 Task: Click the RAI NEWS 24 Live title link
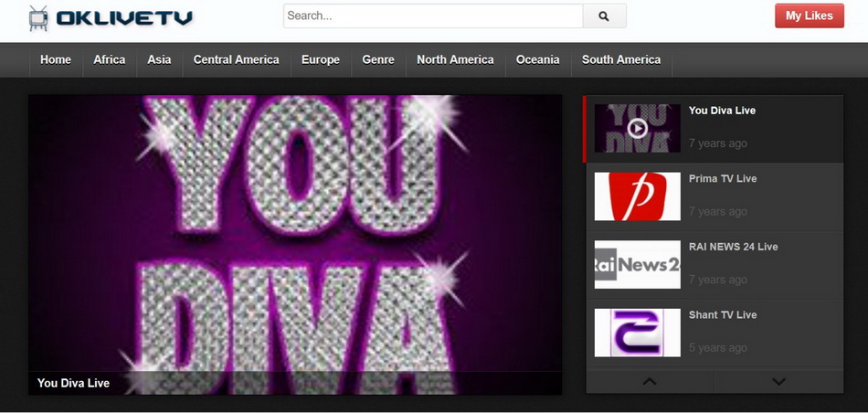click(x=734, y=247)
